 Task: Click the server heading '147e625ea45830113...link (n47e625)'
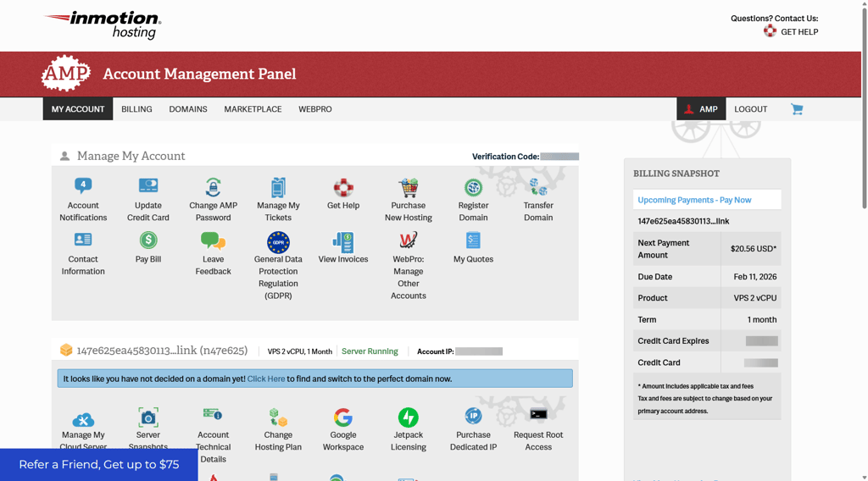[x=162, y=351]
